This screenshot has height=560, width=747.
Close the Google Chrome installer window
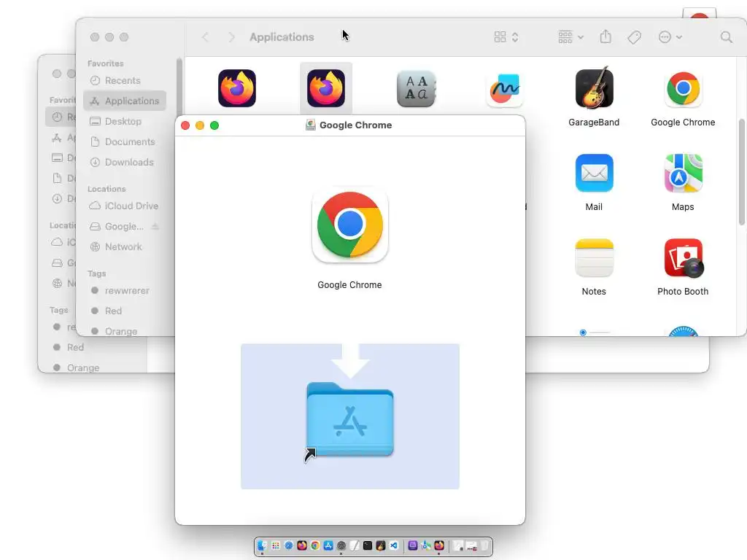coord(185,125)
